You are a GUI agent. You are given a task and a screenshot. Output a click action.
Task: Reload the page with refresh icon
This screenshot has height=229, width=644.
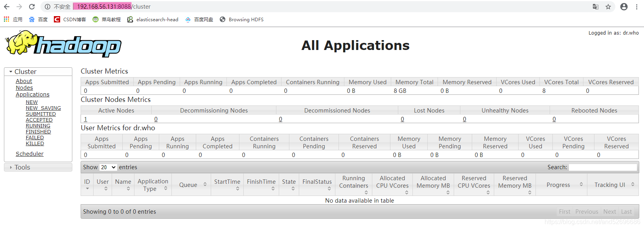[x=32, y=7]
